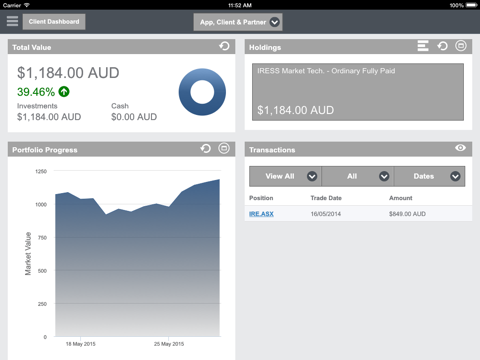The image size is (480, 360).
Task: Refresh the Portfolio Progress chart
Action: (206, 148)
